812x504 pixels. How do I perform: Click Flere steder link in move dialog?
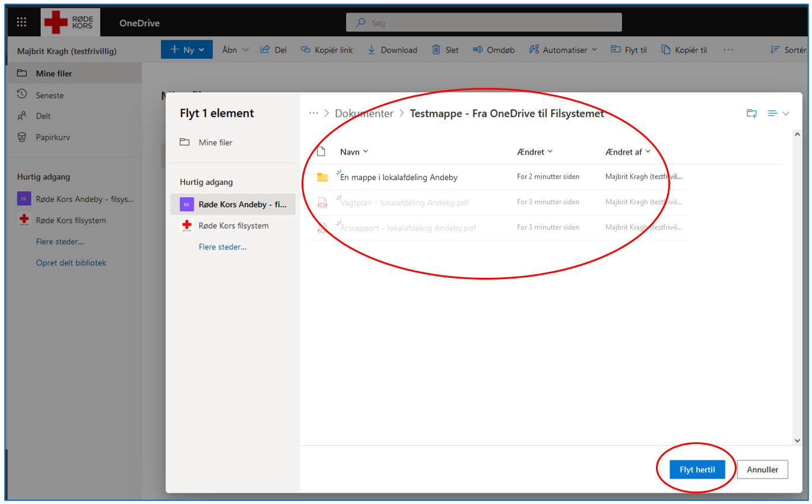[223, 247]
